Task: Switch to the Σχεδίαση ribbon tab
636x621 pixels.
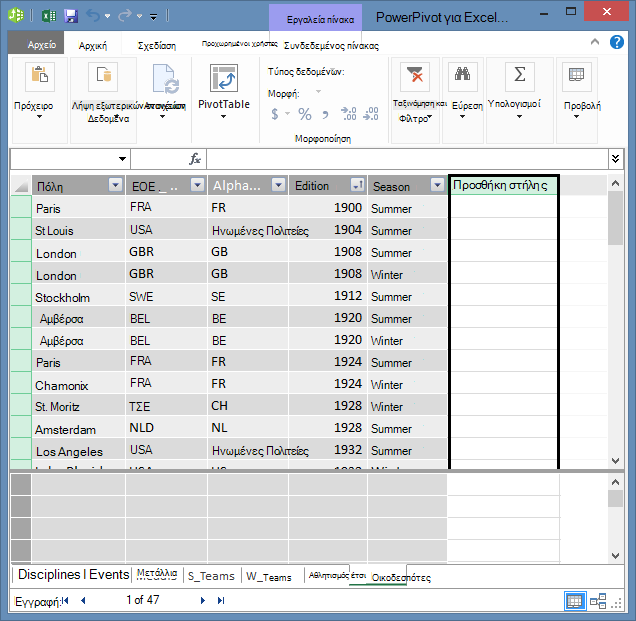Action: [157, 45]
